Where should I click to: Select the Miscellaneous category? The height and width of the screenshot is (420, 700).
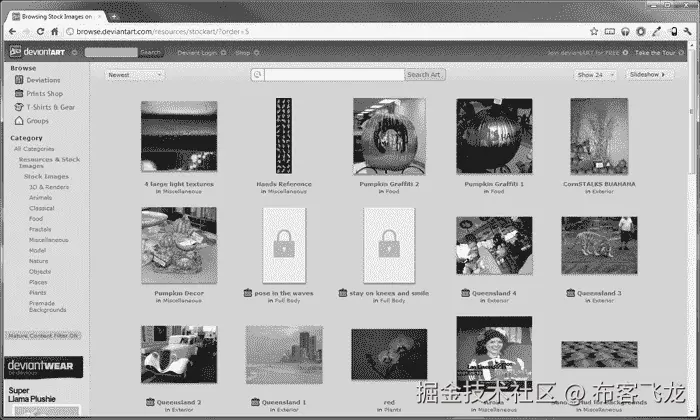(49, 240)
